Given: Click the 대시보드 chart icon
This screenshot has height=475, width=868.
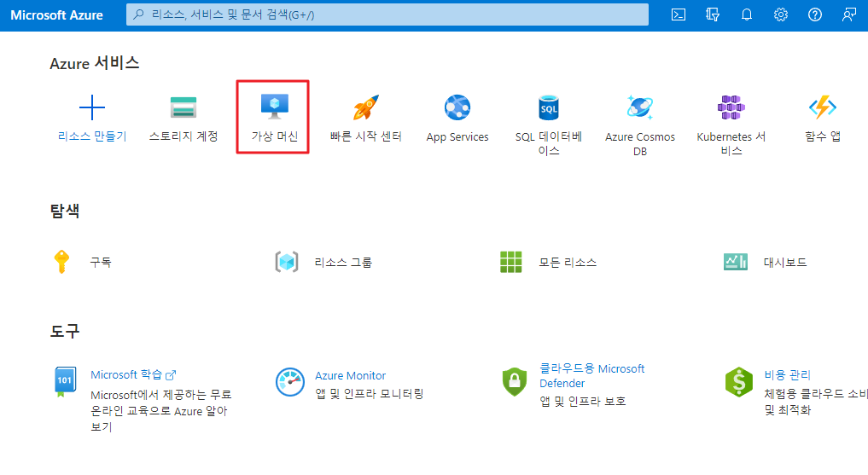Looking at the screenshot, I should pyautogui.click(x=736, y=262).
